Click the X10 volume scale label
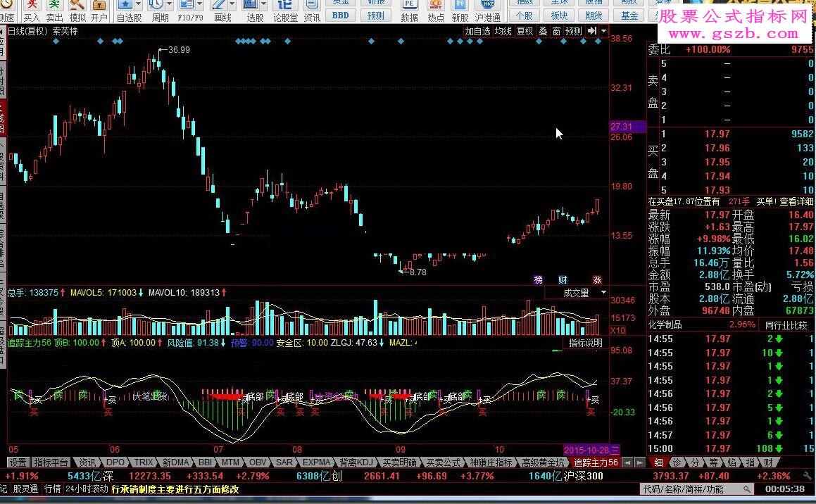 617,330
